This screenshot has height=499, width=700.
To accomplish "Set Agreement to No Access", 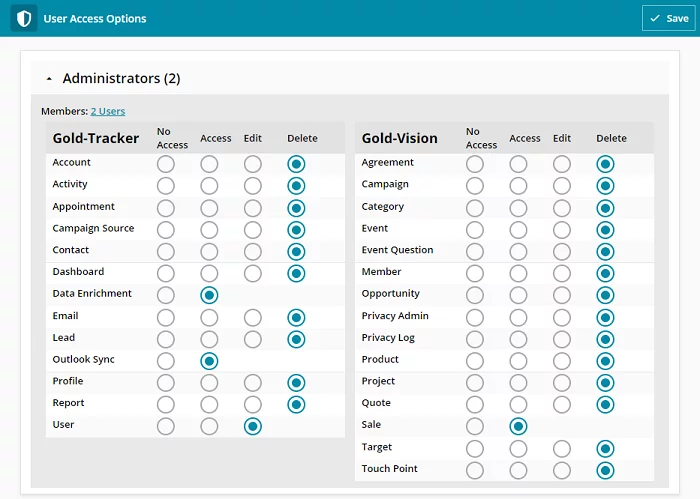I will (475, 164).
